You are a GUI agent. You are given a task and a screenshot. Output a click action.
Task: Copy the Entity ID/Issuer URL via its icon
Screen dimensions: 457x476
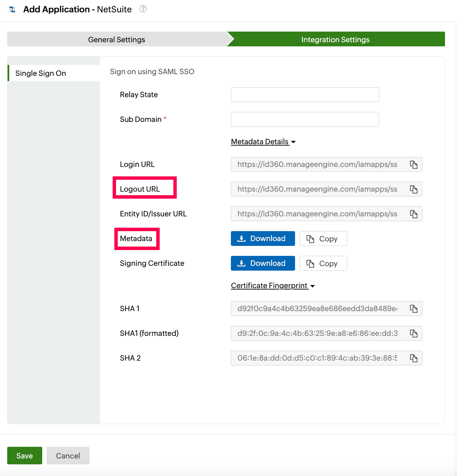[413, 214]
